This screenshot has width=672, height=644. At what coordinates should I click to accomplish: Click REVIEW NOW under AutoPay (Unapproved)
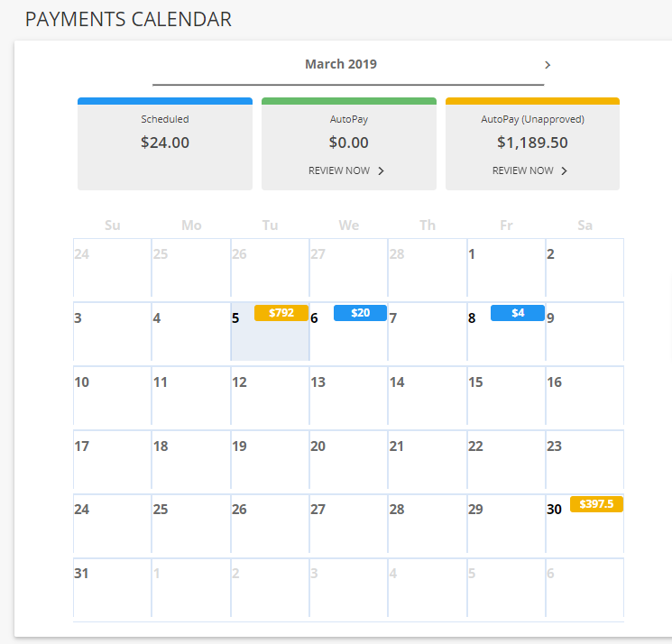523,171
